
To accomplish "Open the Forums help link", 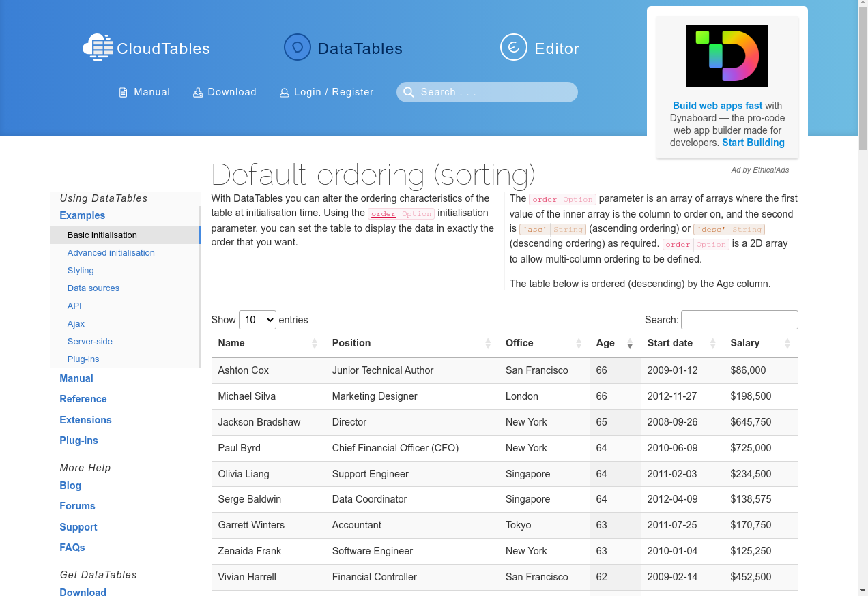I will [x=77, y=506].
